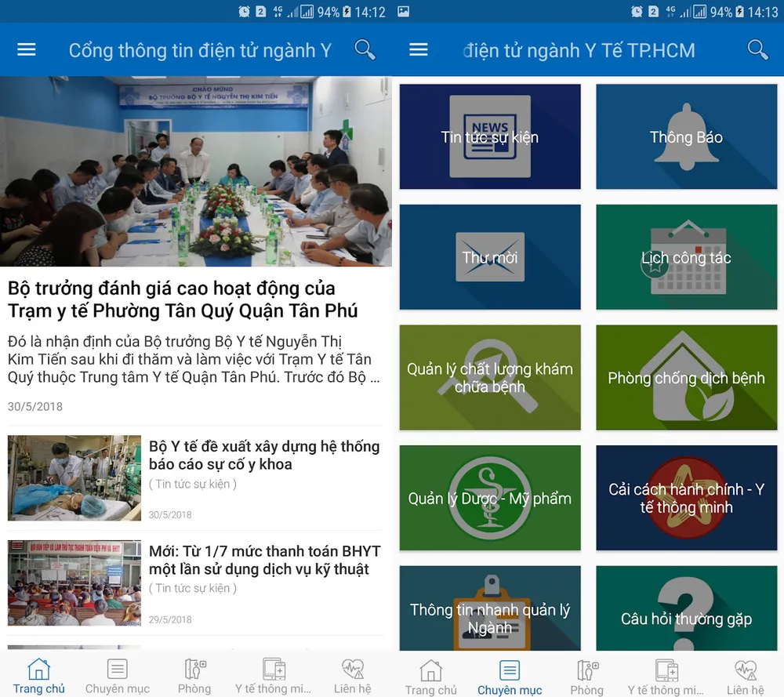The image size is (784, 697).
Task: Tap thumbnail of BHYT payment article
Action: click(74, 583)
